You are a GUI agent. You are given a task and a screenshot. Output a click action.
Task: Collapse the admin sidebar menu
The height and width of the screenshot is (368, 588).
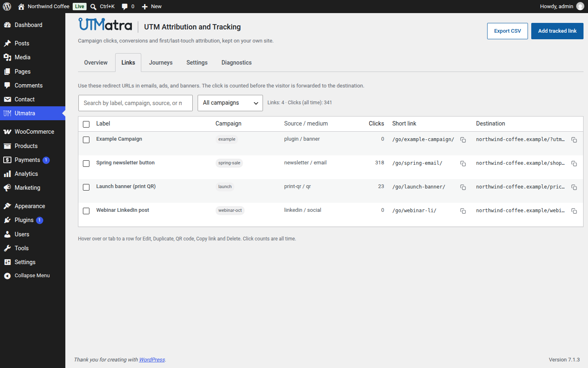[33, 276]
